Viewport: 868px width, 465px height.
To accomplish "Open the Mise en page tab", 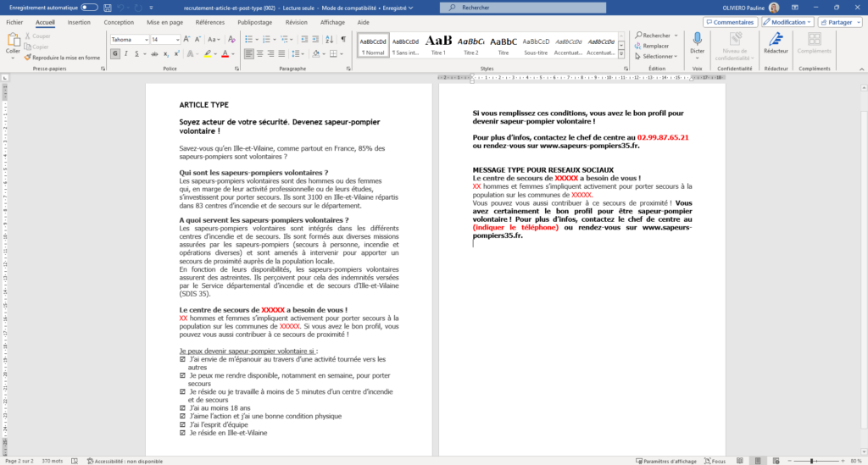I will coord(164,22).
